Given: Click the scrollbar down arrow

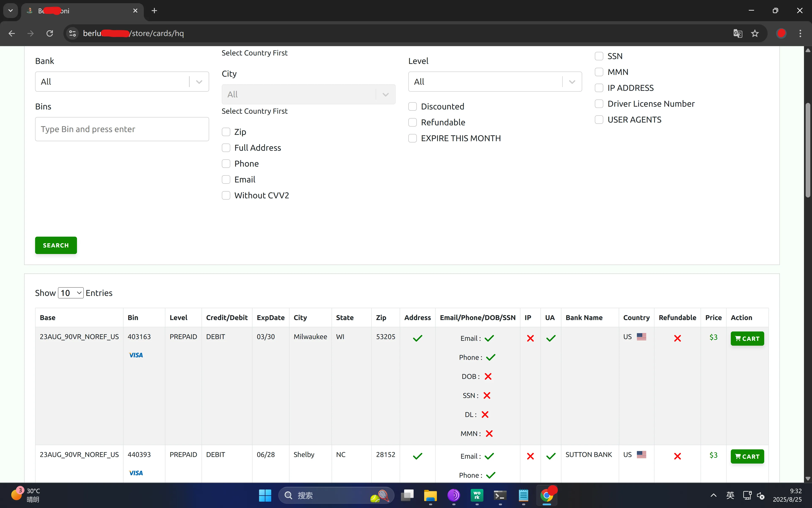Looking at the screenshot, I should pos(808,478).
